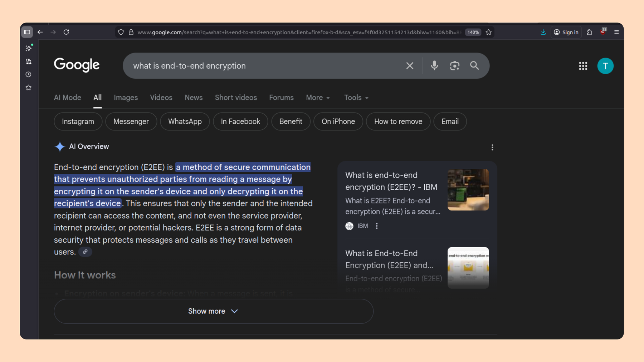Expand the More search filters dropdown
This screenshot has height=362, width=644.
[318, 98]
